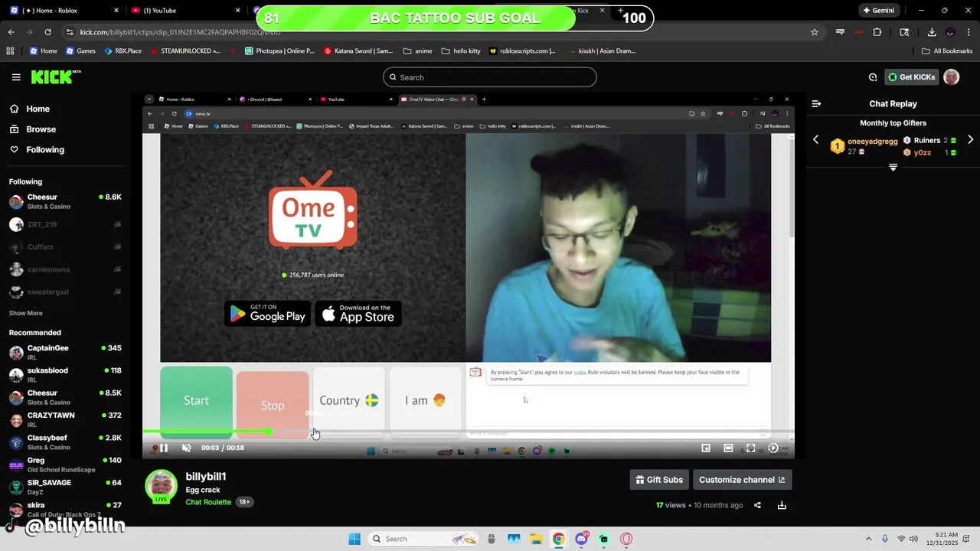
Task: Show previous top gifters with left arrow
Action: [x=815, y=140]
